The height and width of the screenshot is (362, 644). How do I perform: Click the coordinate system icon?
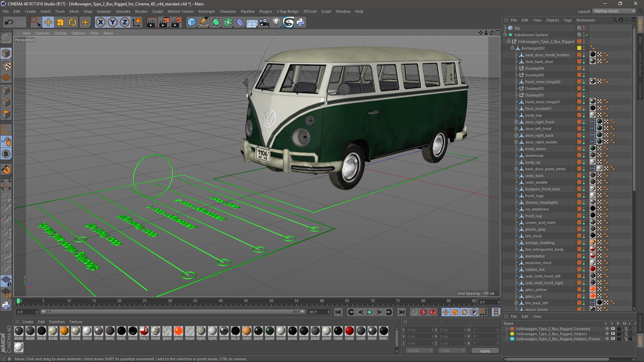tap(137, 22)
